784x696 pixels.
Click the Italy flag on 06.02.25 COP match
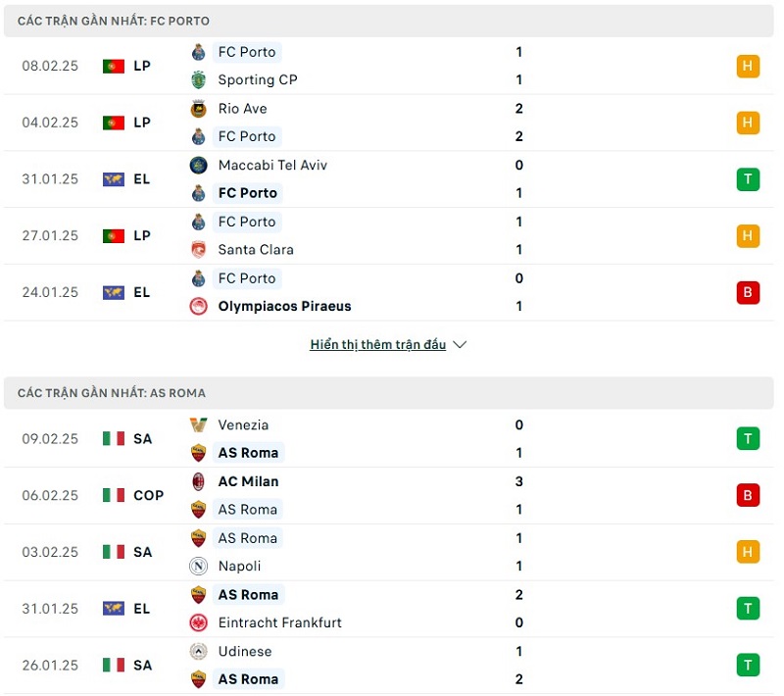coord(114,496)
